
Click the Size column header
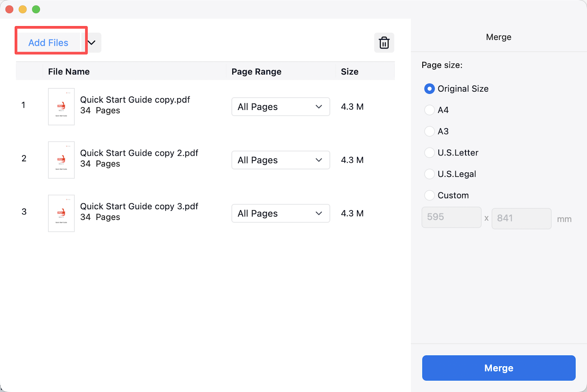click(x=349, y=72)
